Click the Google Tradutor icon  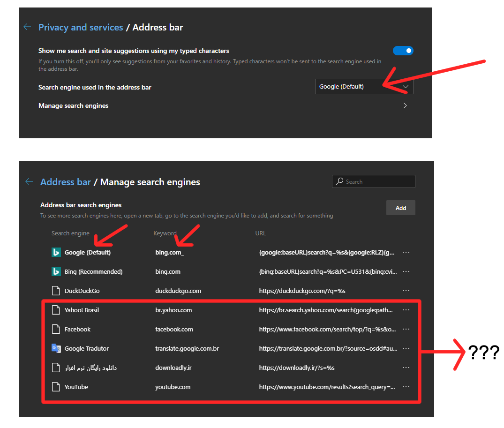pos(56,348)
